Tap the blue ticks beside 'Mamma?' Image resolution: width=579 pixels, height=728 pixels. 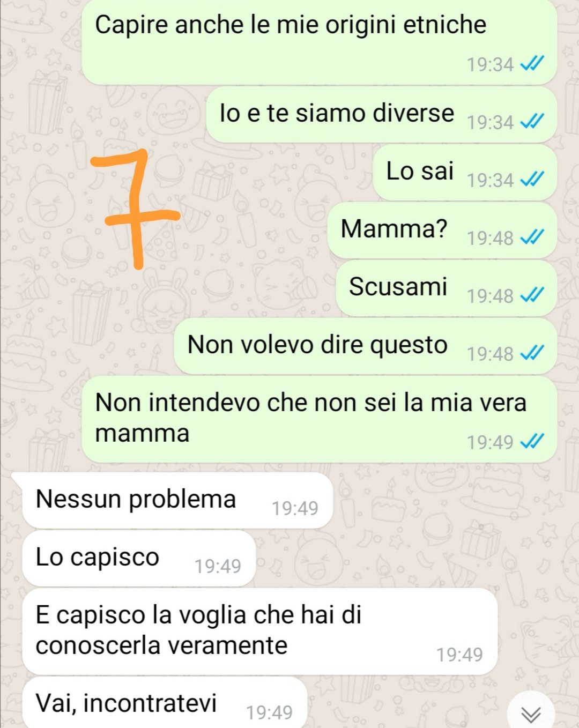pos(532,237)
